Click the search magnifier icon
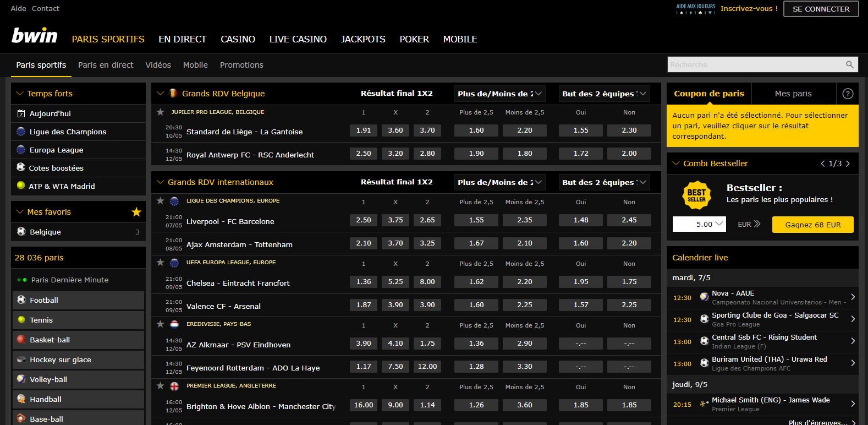This screenshot has height=425, width=868. [849, 64]
